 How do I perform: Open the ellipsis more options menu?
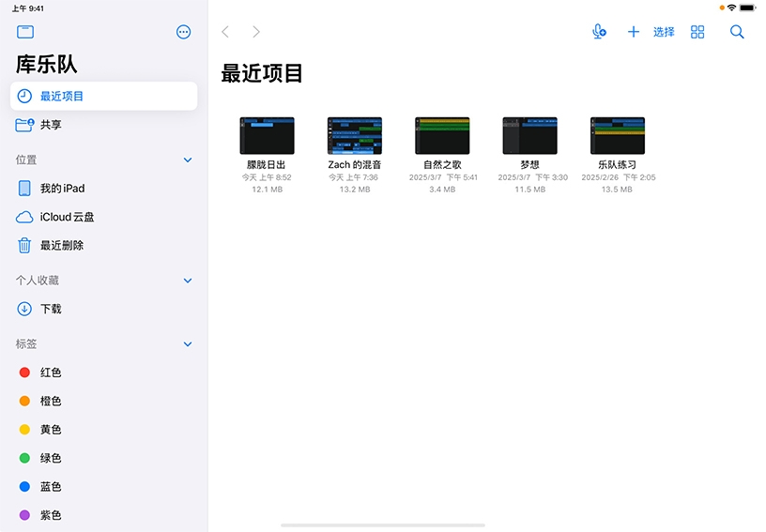[183, 32]
